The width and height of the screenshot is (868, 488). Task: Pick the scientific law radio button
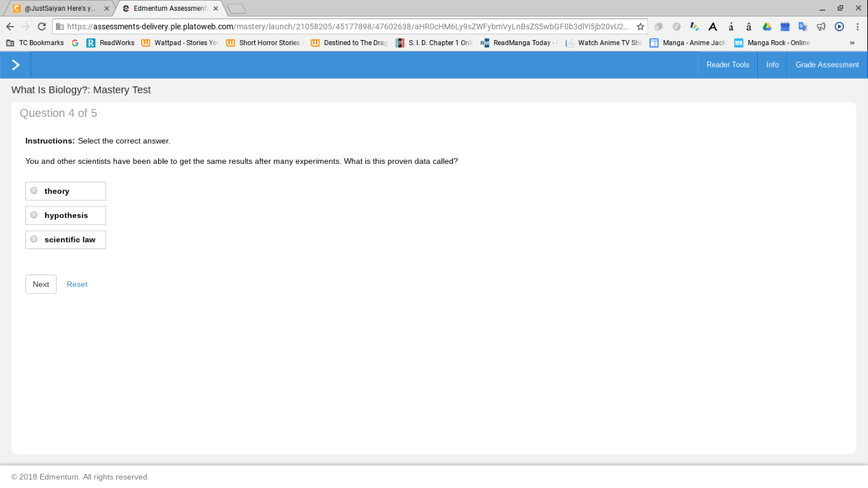tap(34, 239)
